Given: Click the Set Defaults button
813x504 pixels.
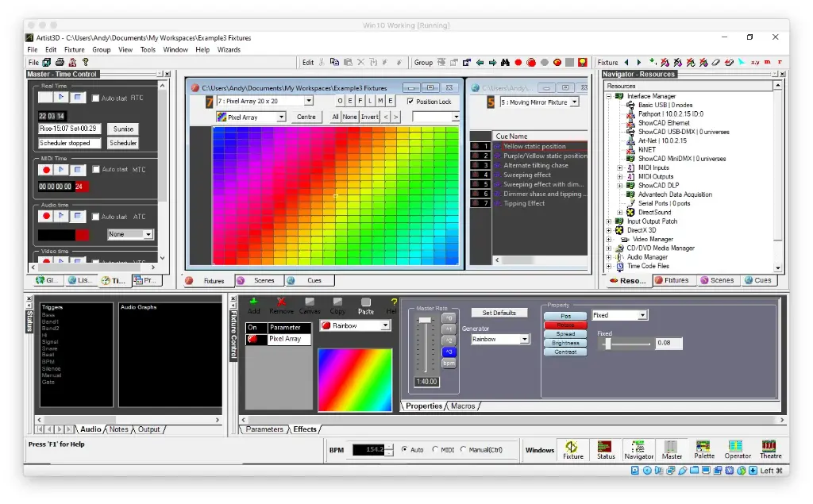Looking at the screenshot, I should tap(499, 313).
